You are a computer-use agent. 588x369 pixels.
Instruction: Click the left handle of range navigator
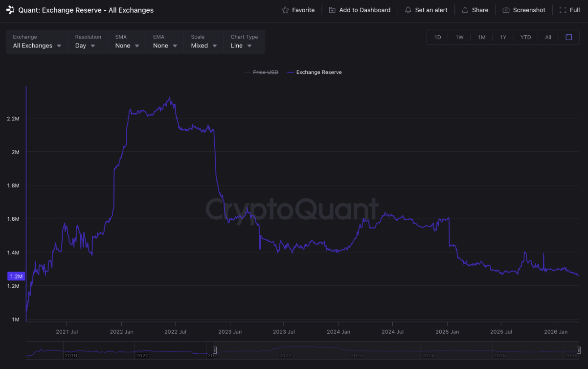[214, 350]
